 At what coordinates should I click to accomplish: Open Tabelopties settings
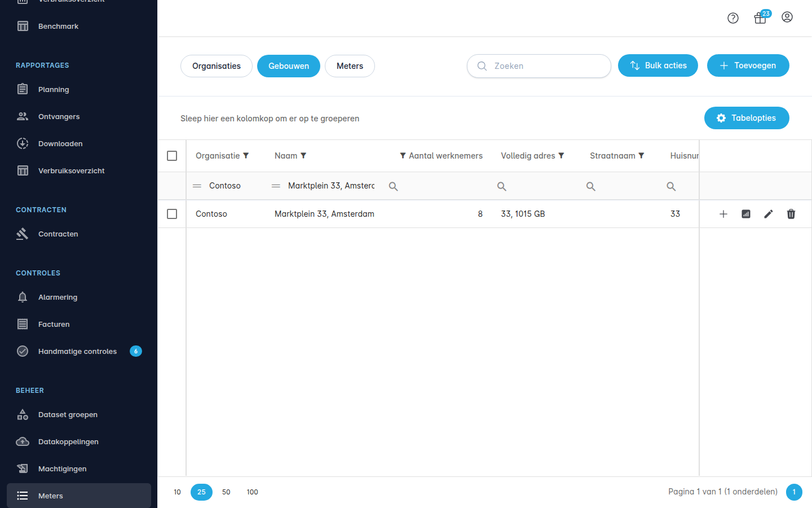tap(747, 118)
